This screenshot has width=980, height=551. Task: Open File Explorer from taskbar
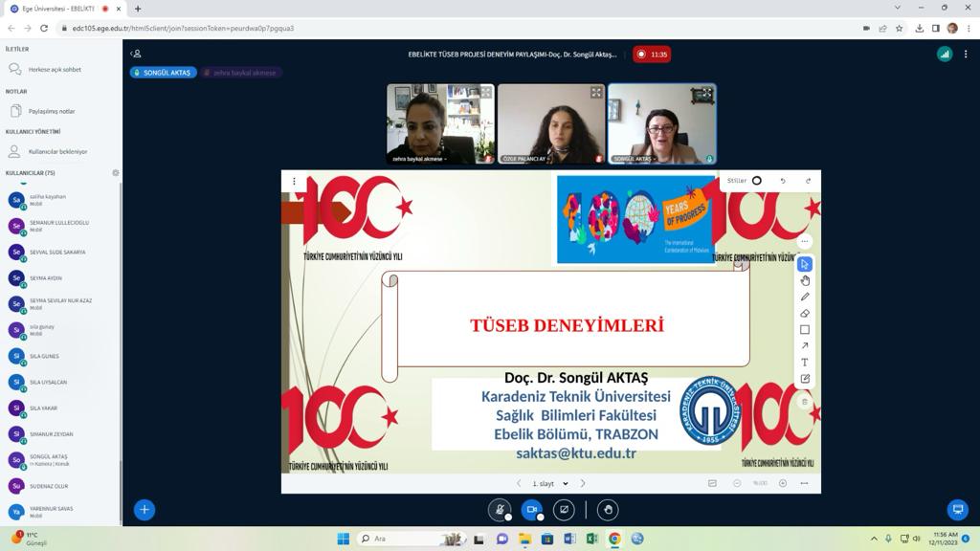point(524,539)
